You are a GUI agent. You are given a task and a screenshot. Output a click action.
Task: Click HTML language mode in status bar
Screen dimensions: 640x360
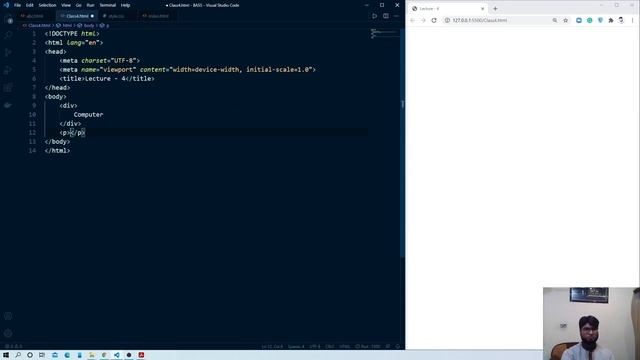(344, 347)
